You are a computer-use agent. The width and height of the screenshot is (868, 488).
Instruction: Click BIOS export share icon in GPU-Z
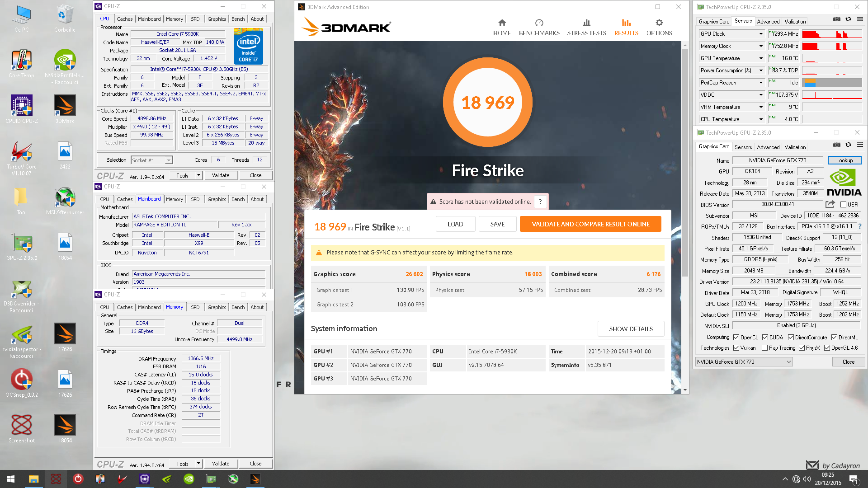[x=830, y=204]
